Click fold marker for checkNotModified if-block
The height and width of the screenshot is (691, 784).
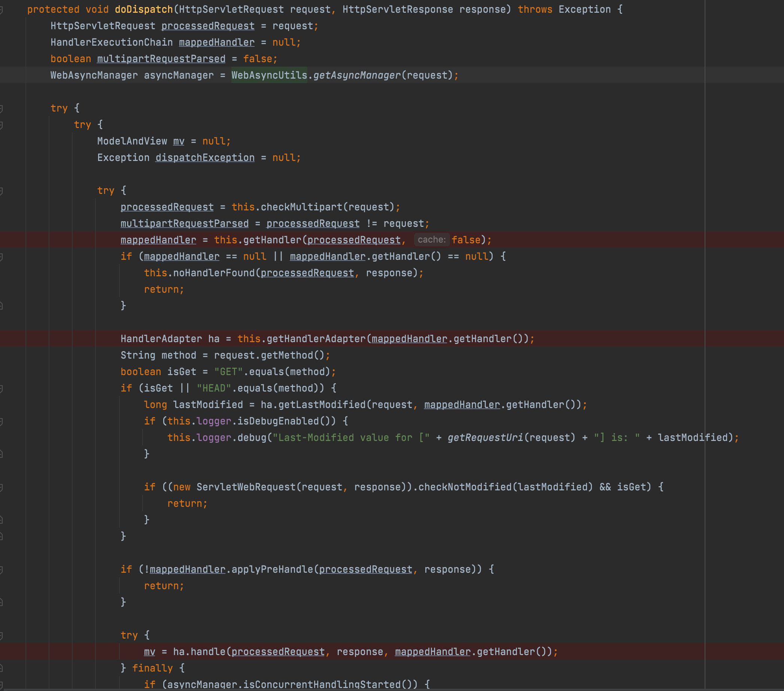point(1,488)
